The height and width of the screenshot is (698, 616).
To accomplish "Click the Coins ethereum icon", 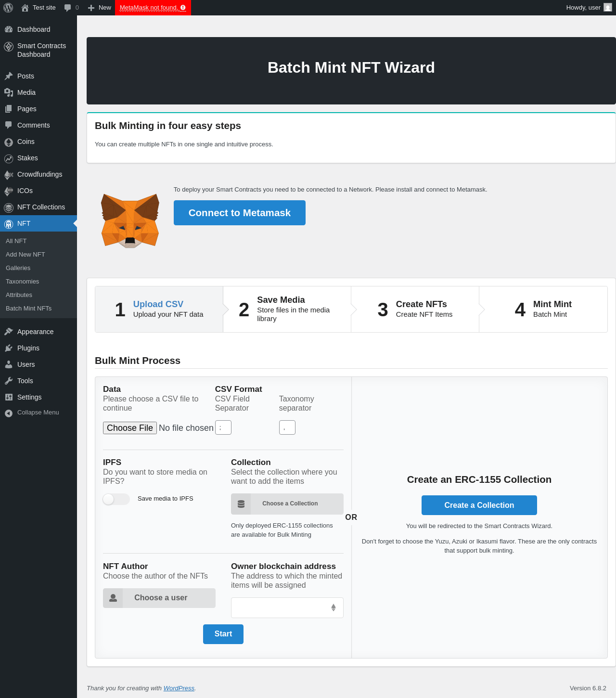I will 9,142.
